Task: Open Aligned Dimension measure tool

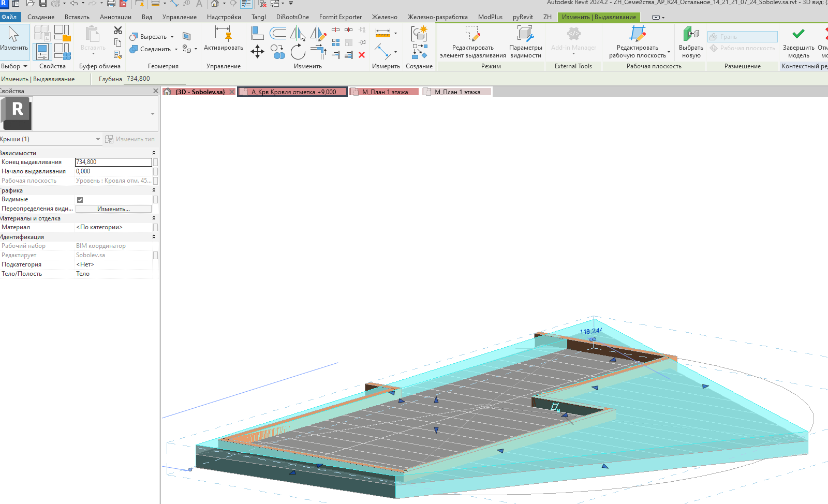Action: coord(383,33)
